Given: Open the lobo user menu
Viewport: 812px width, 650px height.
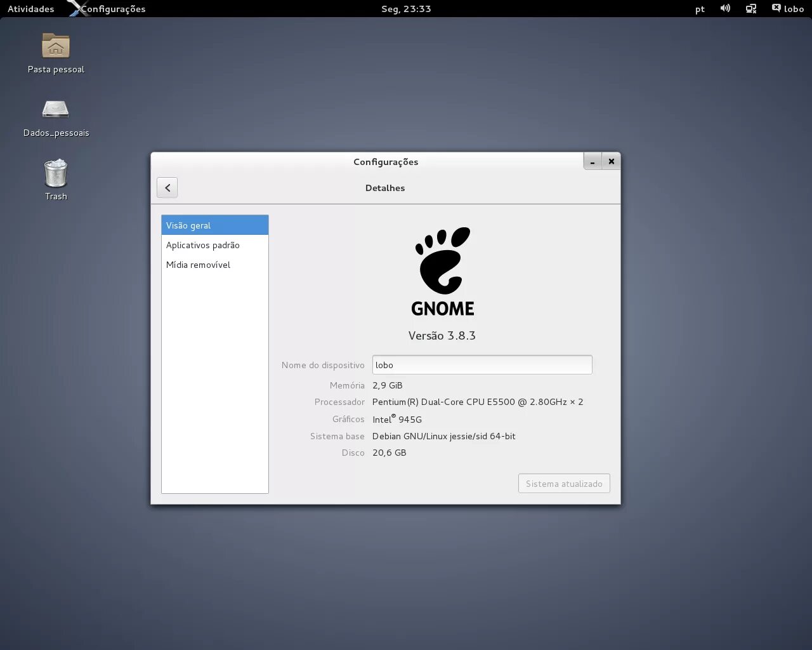Looking at the screenshot, I should tap(788, 9).
